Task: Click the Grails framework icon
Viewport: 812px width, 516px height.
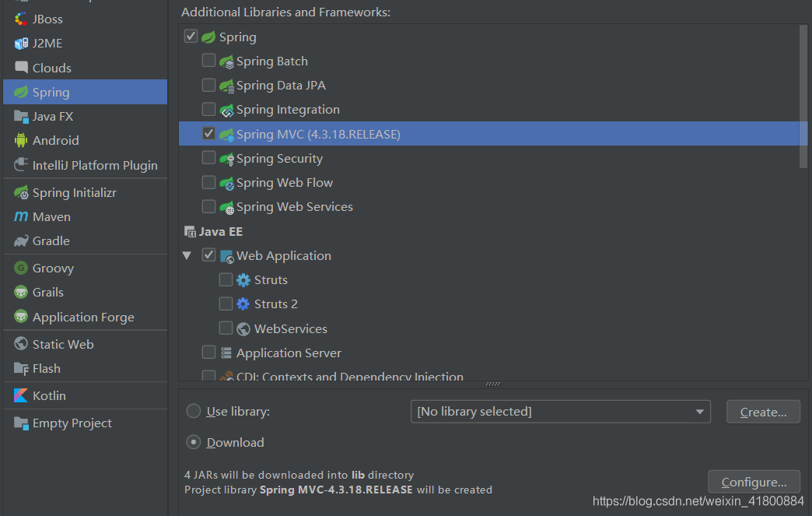Action: click(21, 292)
